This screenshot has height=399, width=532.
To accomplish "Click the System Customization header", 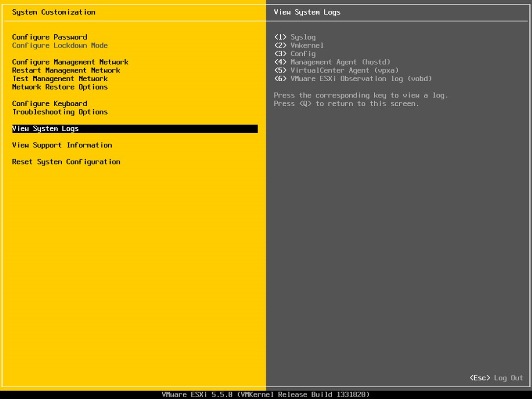I will click(x=53, y=12).
